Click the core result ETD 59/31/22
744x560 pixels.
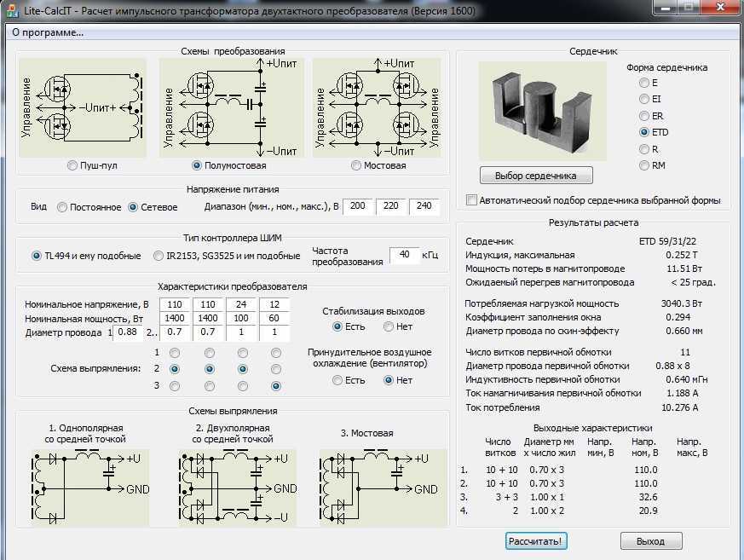click(667, 241)
